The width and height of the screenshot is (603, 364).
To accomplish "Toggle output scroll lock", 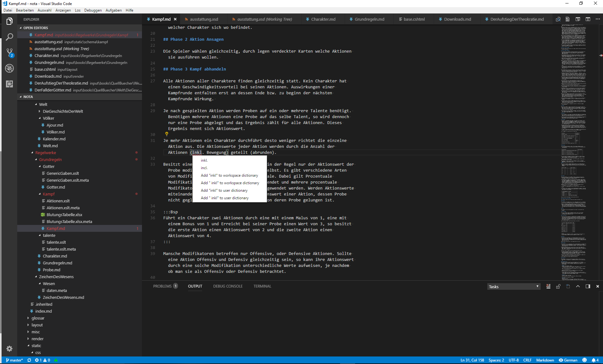I will click(x=558, y=286).
